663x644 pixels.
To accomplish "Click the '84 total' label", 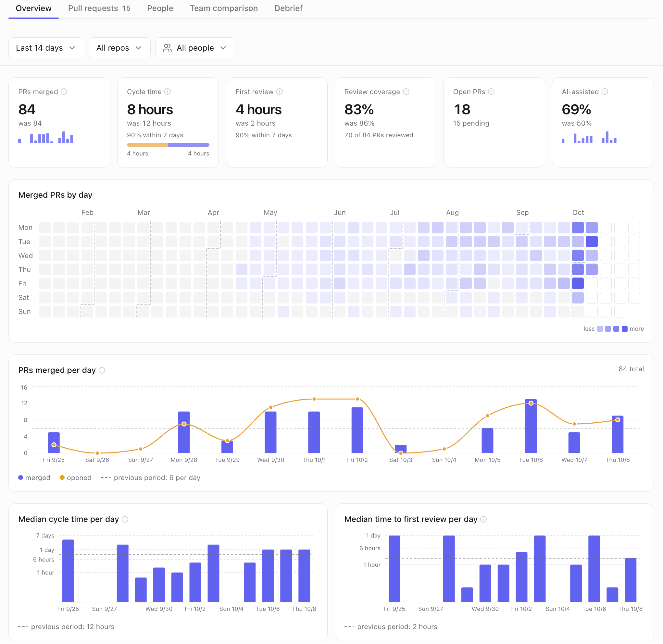I will click(x=631, y=369).
